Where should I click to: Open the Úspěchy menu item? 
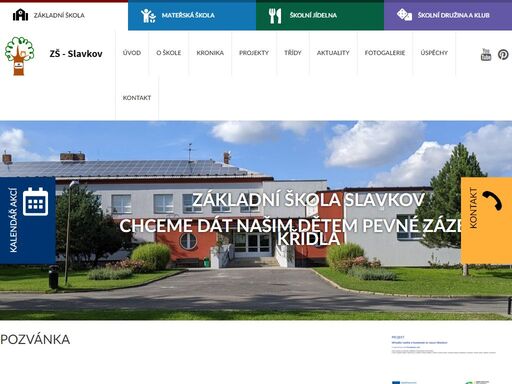[434, 53]
